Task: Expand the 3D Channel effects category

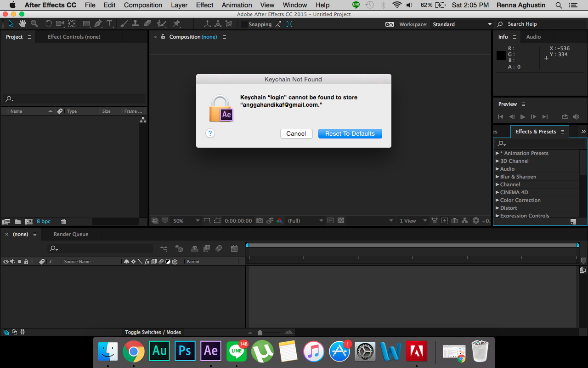Action: (497, 161)
